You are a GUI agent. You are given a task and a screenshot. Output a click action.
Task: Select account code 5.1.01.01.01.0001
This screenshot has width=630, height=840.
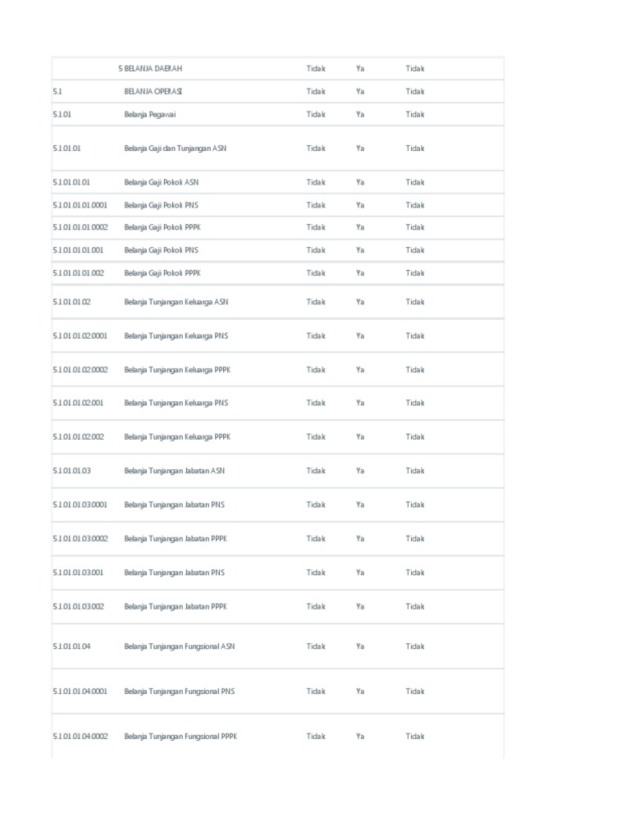[80, 205]
